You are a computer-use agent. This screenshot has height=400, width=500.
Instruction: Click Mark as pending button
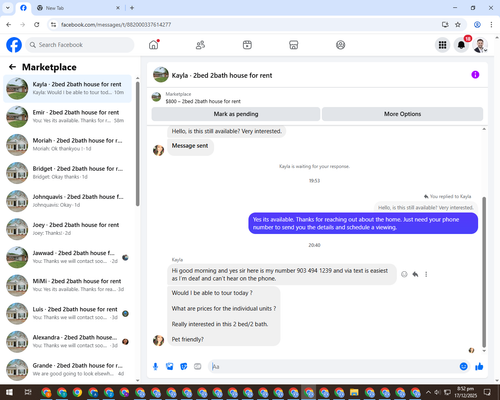pyautogui.click(x=236, y=114)
